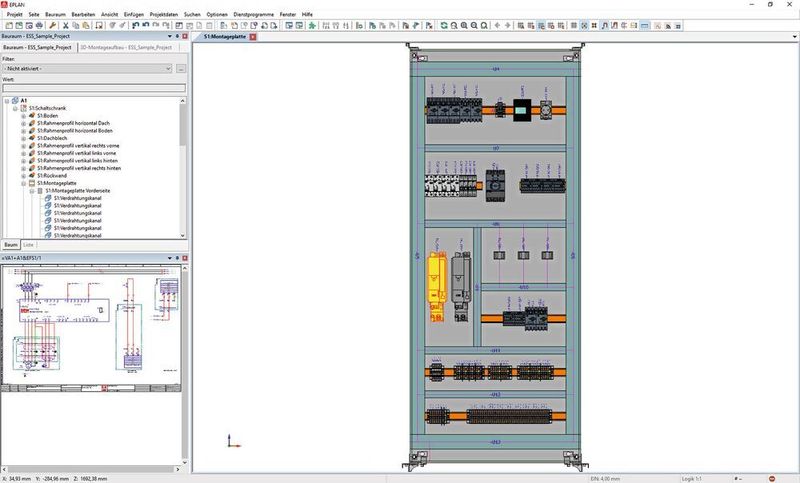Image resolution: width=800 pixels, height=483 pixels.
Task: Close the S1:Montageplatte tab
Action: [x=253, y=37]
